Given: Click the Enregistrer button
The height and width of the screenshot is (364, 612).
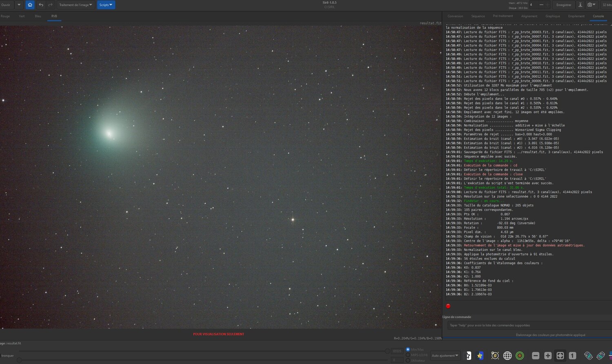Looking at the screenshot, I should tap(564, 5).
